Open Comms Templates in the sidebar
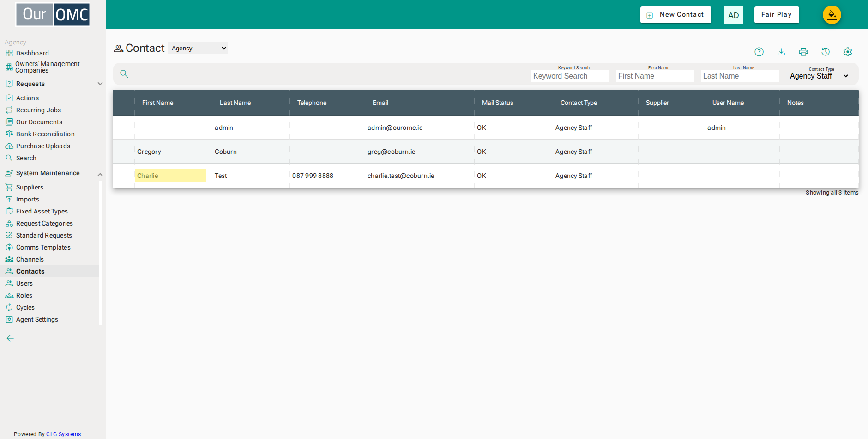 [43, 247]
